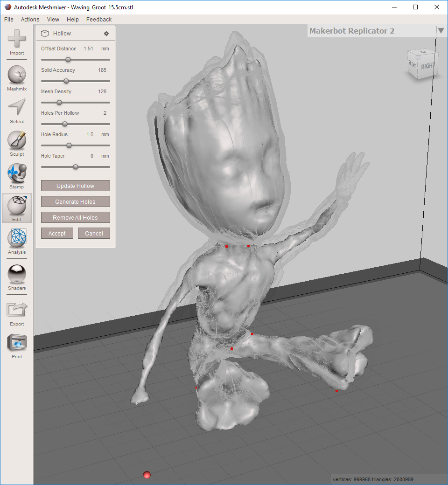The width and height of the screenshot is (448, 485).
Task: Click the Update Hollow button
Action: point(76,186)
